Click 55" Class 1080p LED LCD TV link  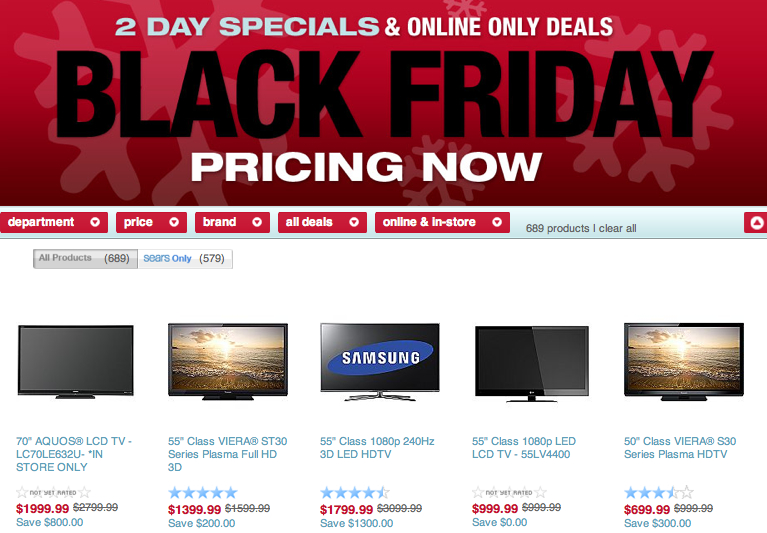[524, 447]
